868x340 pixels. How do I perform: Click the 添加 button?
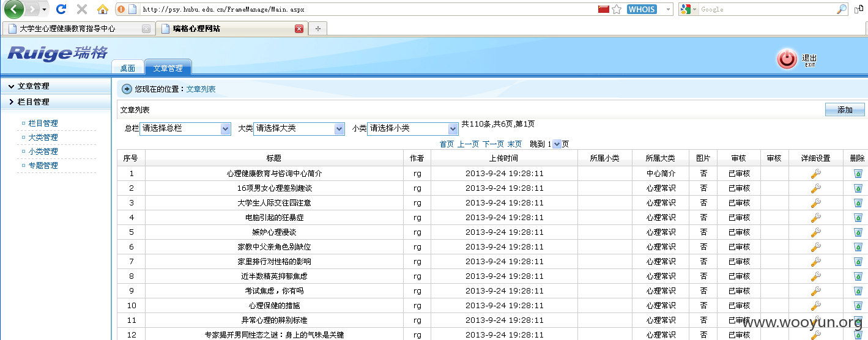pyautogui.click(x=845, y=109)
